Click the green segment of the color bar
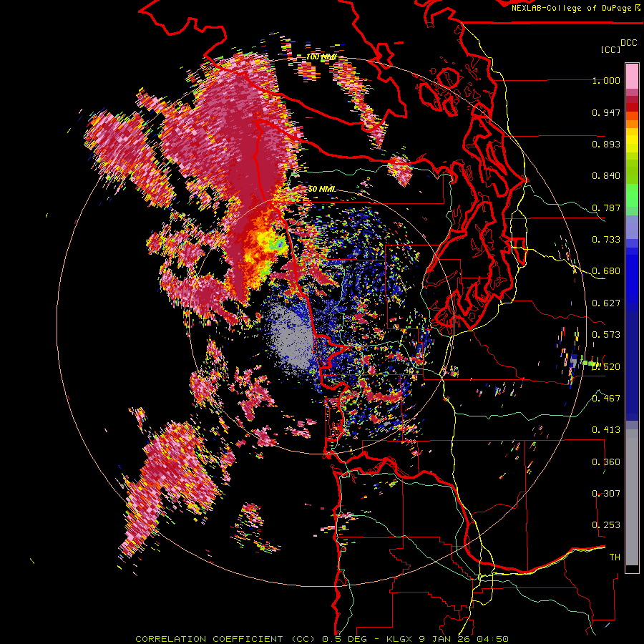The image size is (644, 644). point(632,195)
